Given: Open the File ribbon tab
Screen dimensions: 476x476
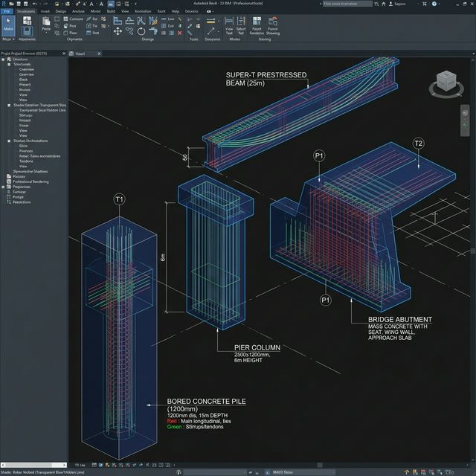Looking at the screenshot, I should point(7,11).
